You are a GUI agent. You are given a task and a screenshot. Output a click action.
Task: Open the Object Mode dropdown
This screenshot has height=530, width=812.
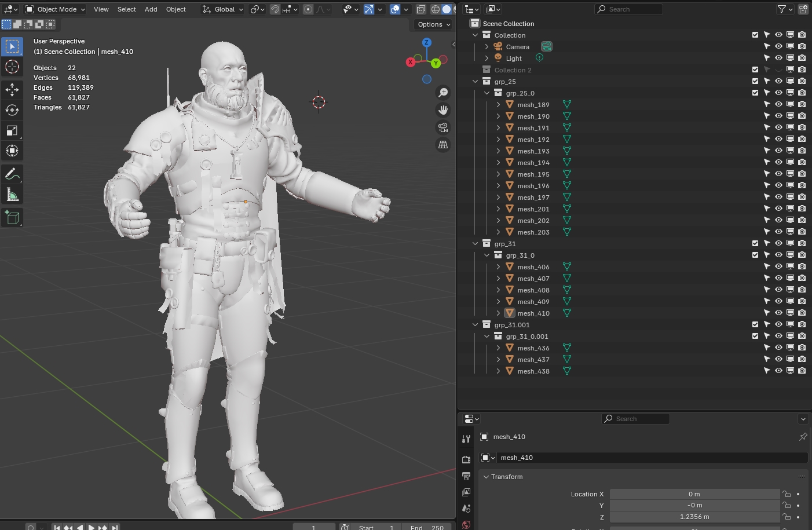56,9
